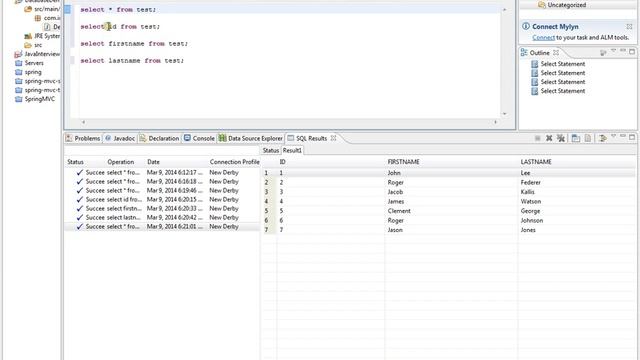Select the spring-mvc-s project

pyautogui.click(x=38, y=81)
